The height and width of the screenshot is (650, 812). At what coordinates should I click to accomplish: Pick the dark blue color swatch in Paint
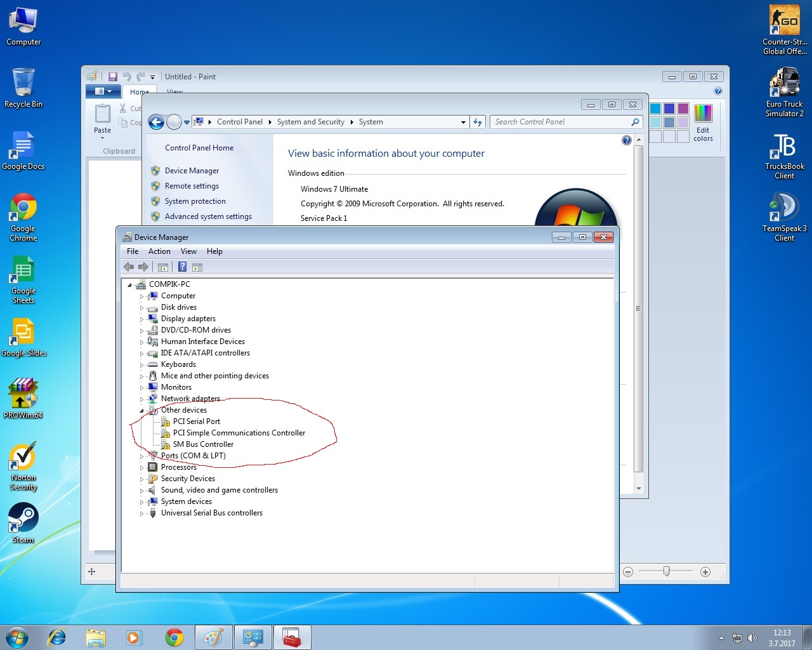(x=669, y=109)
